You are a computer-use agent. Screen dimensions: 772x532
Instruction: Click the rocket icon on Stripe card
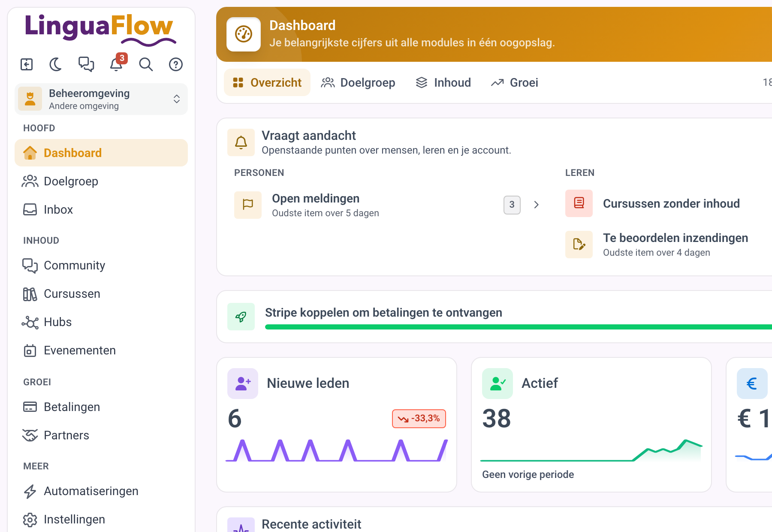pos(241,317)
